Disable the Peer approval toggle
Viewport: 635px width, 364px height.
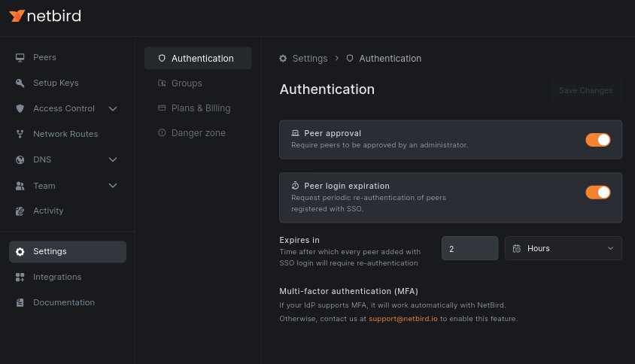598,140
